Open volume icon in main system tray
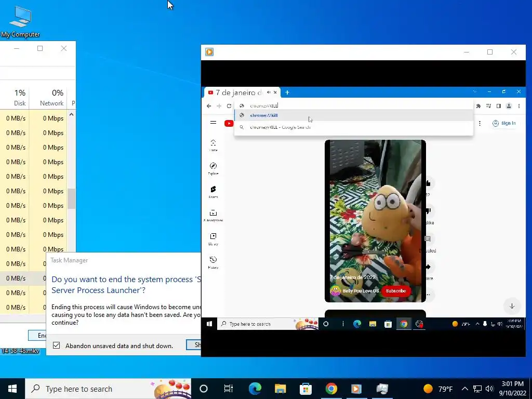 point(489,389)
